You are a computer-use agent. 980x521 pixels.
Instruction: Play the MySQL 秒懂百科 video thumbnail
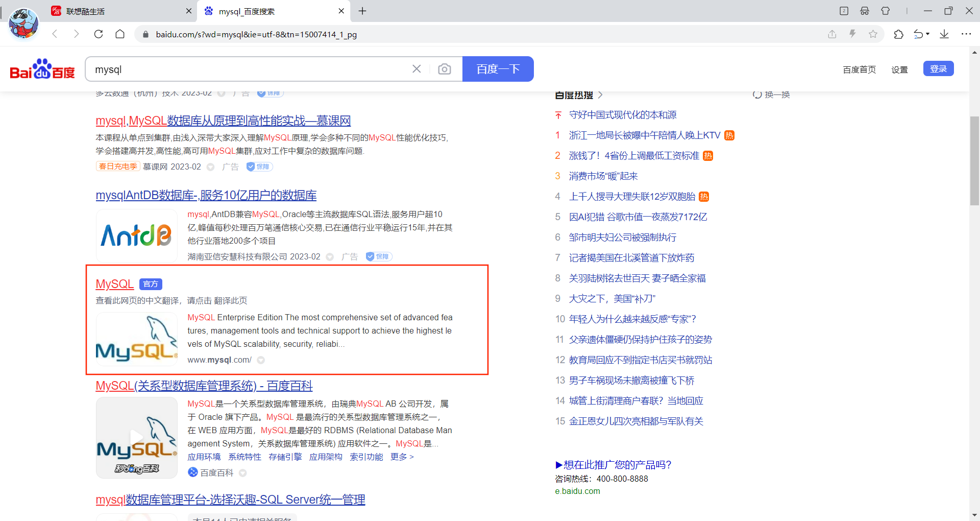point(136,438)
